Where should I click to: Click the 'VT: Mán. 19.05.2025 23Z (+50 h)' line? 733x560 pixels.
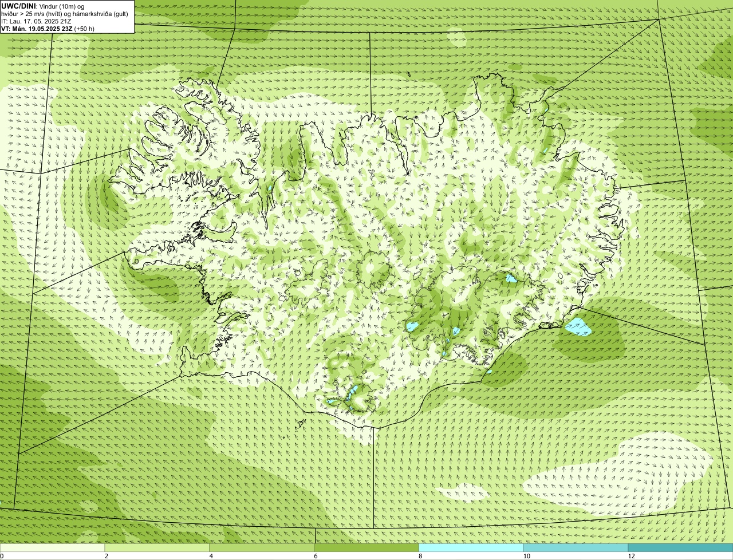point(48,29)
